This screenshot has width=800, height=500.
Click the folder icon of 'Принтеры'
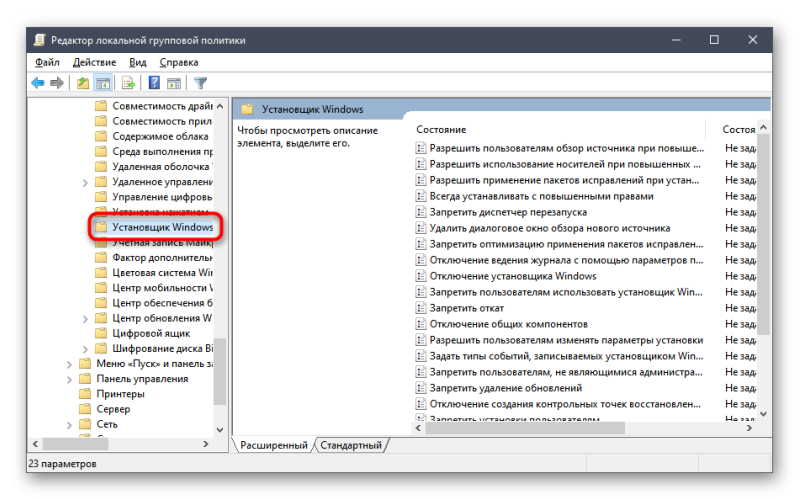pos(85,394)
